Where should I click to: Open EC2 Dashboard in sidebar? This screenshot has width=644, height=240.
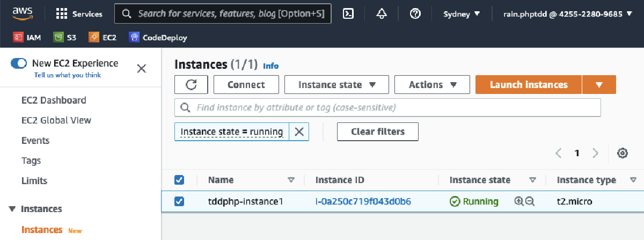click(x=54, y=100)
